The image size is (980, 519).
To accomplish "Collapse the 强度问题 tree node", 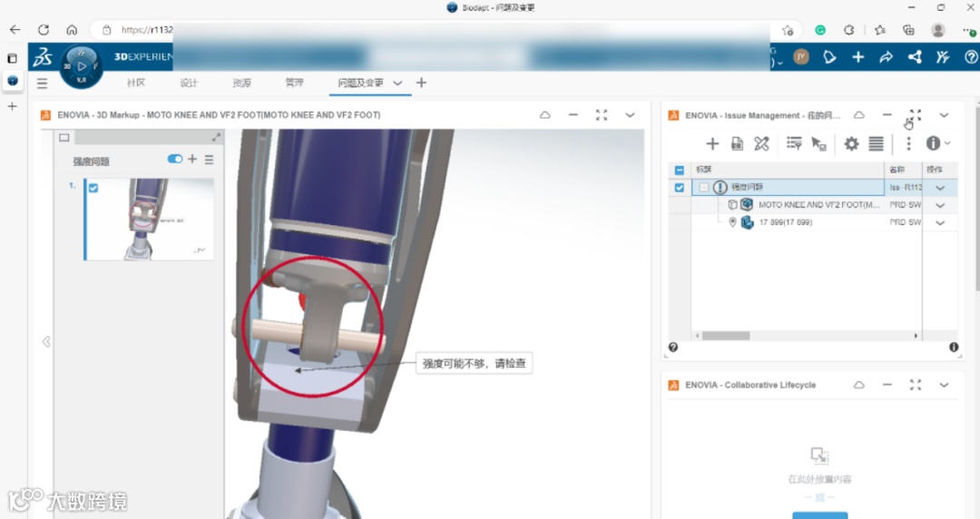I will 704,187.
